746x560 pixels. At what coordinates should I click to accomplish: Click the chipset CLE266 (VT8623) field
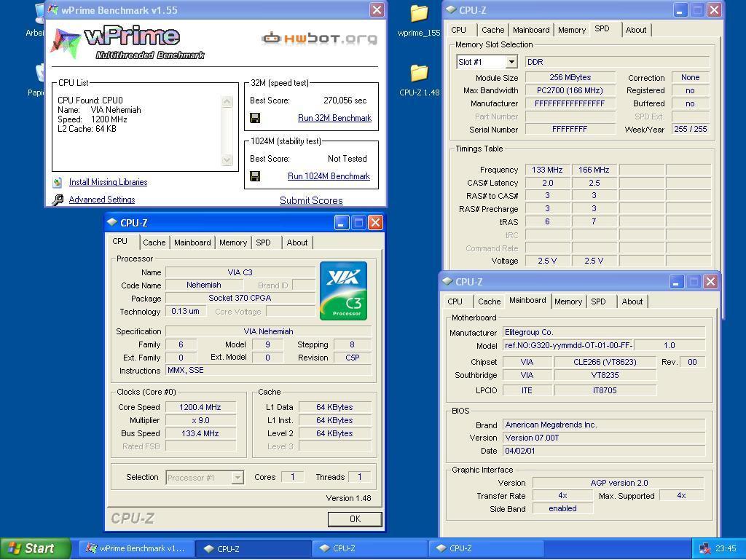coord(605,362)
